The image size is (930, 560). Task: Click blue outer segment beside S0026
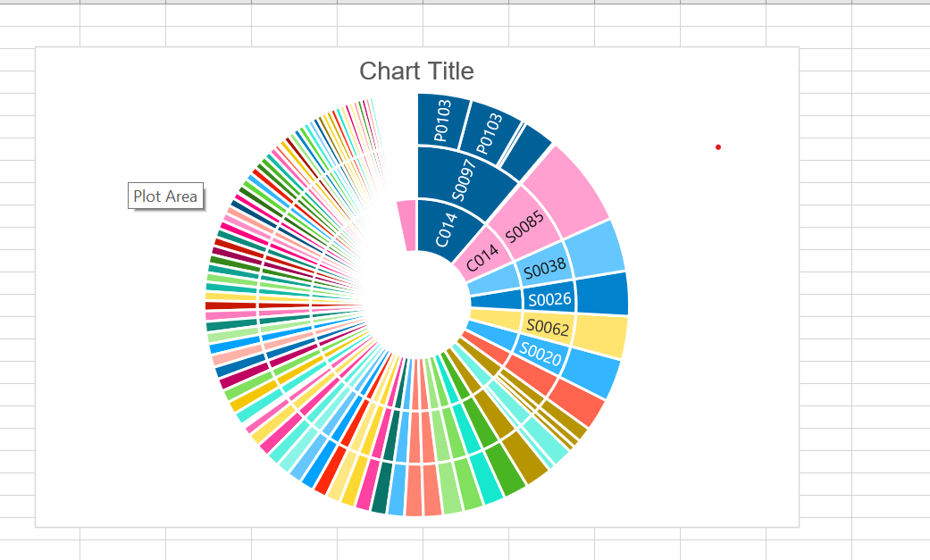click(602, 294)
